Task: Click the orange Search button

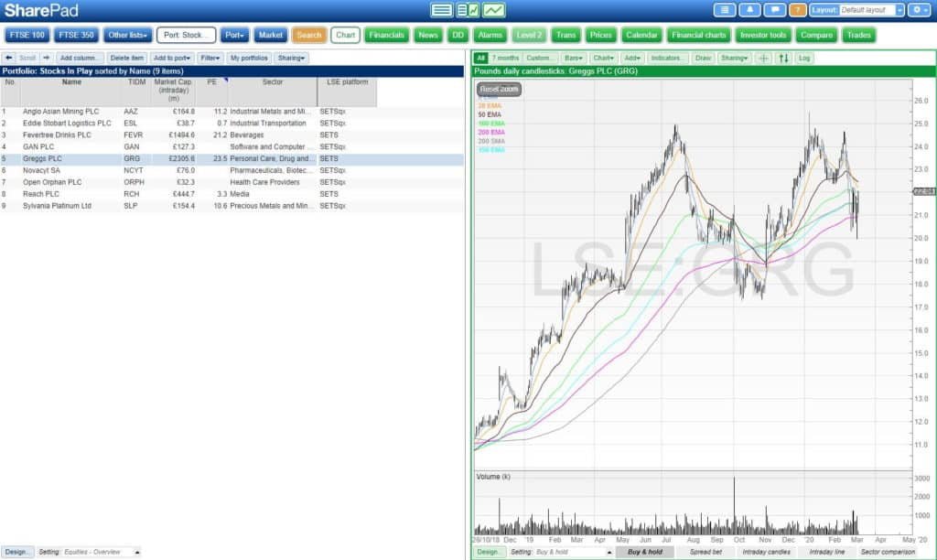Action: (x=309, y=36)
